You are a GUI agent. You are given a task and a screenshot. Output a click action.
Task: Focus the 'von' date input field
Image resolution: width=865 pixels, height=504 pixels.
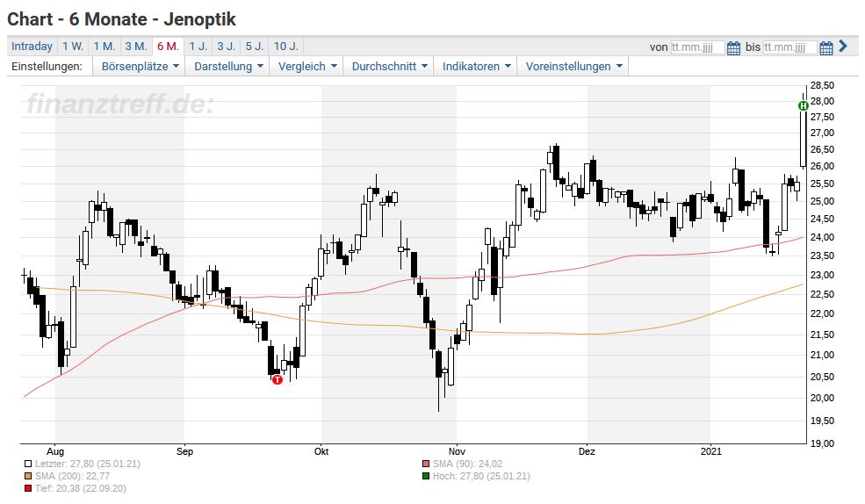[x=697, y=47]
